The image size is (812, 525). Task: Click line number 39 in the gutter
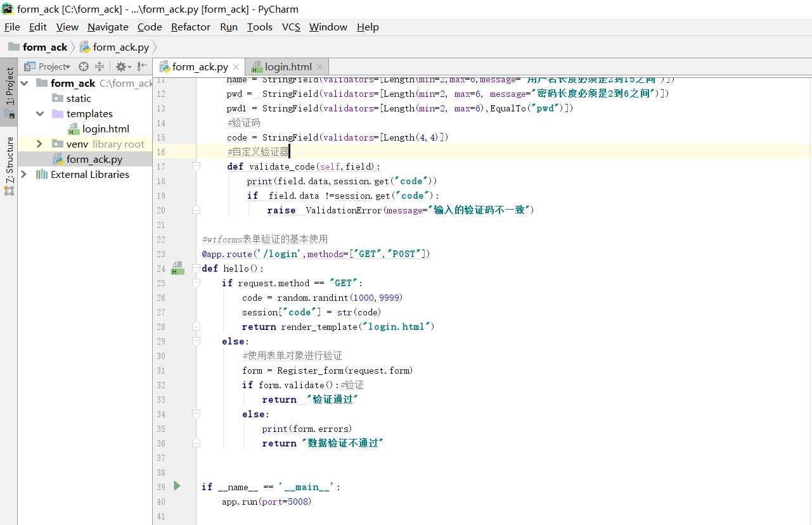161,486
